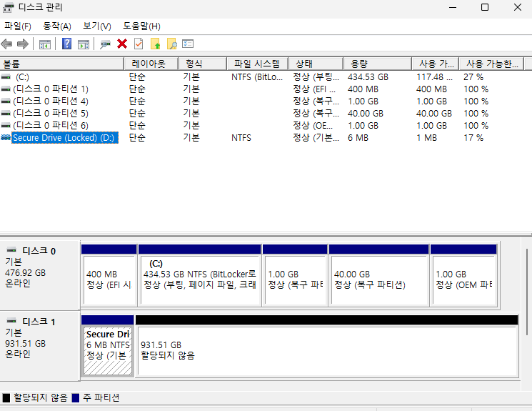532x411 pixels.
Task: Select the (디스크 0 파티션 4) row
Action: point(262,101)
